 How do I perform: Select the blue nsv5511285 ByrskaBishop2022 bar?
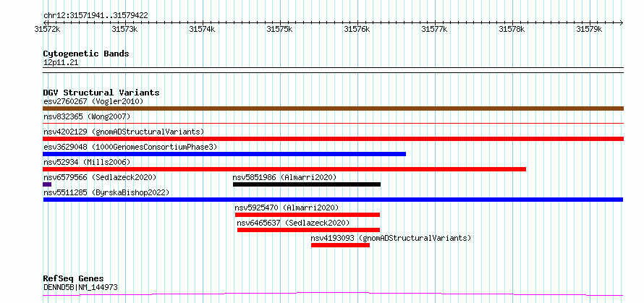[x=333, y=200]
